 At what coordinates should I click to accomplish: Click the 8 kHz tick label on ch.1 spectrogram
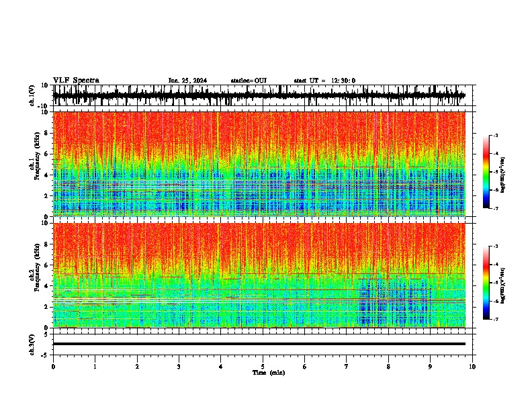(46, 133)
